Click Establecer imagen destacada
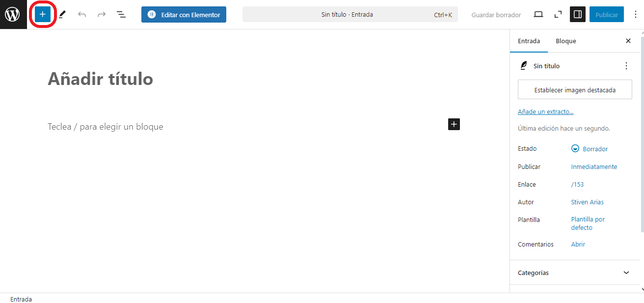 point(574,89)
